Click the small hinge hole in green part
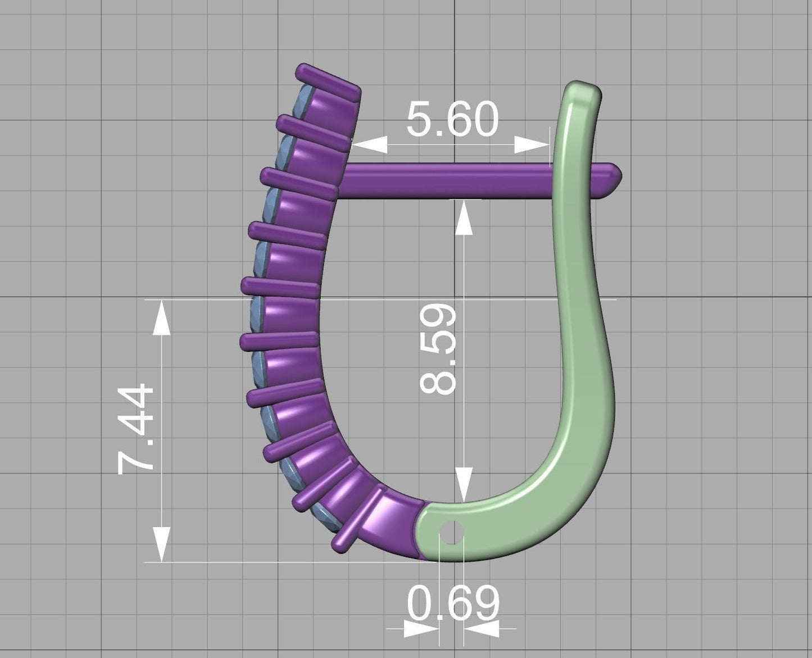This screenshot has height=658, width=812. point(450,533)
